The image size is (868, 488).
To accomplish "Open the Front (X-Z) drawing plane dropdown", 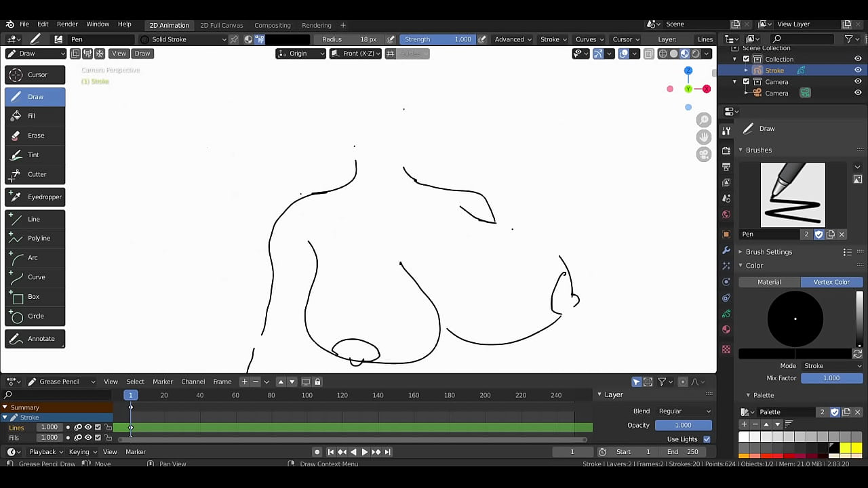I will tap(356, 54).
